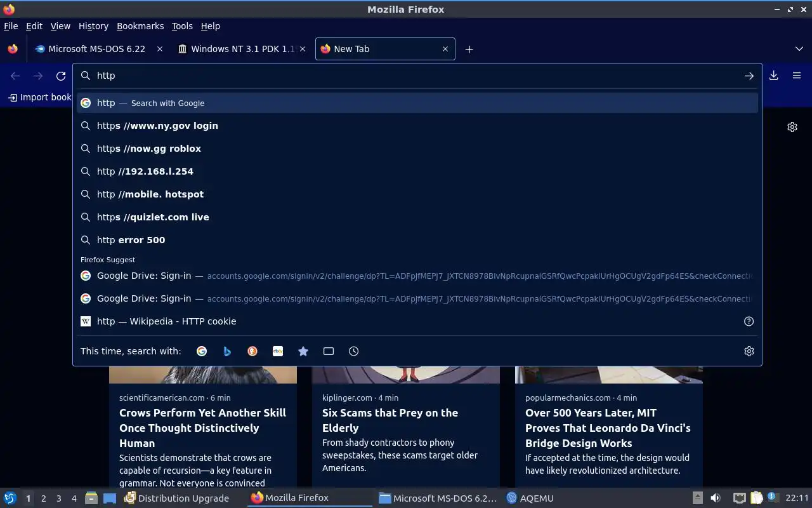
Task: Open the History menu
Action: tap(93, 26)
